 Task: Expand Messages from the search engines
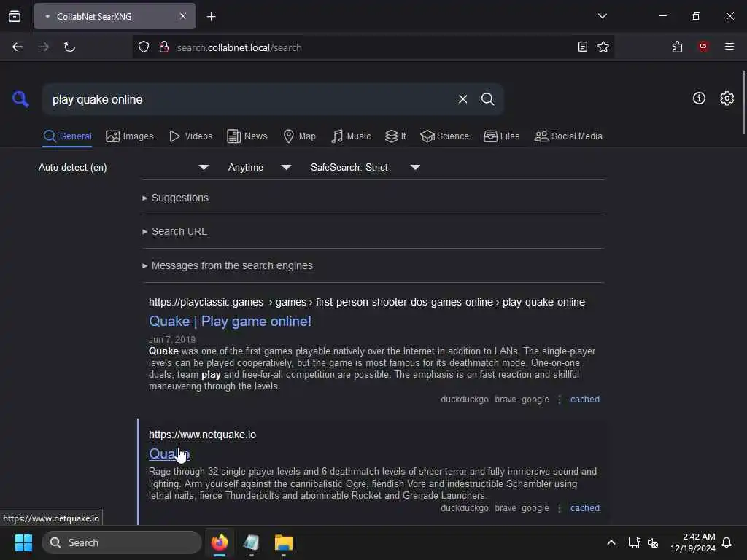coord(228,265)
